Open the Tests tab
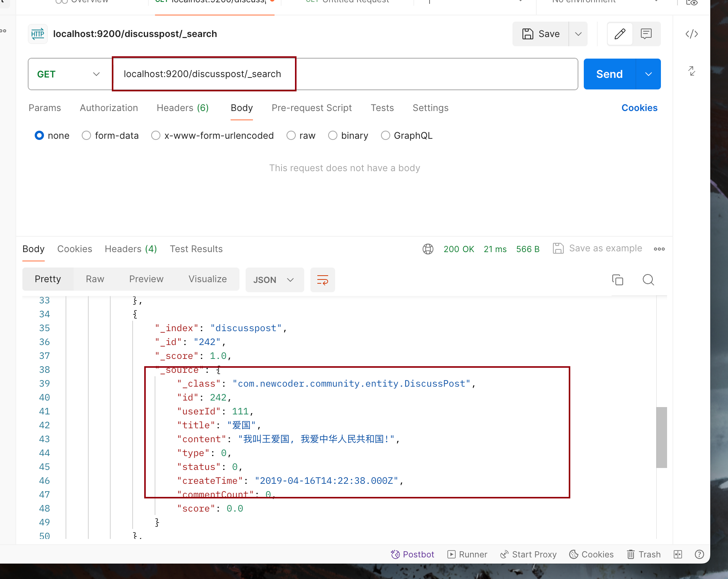728x579 pixels. (x=382, y=108)
